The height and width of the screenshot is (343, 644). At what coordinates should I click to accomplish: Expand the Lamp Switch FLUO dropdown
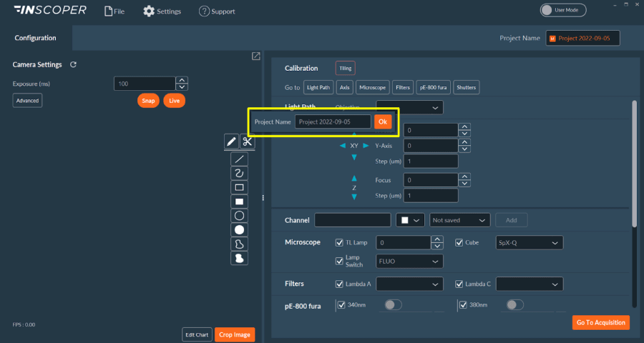point(409,262)
